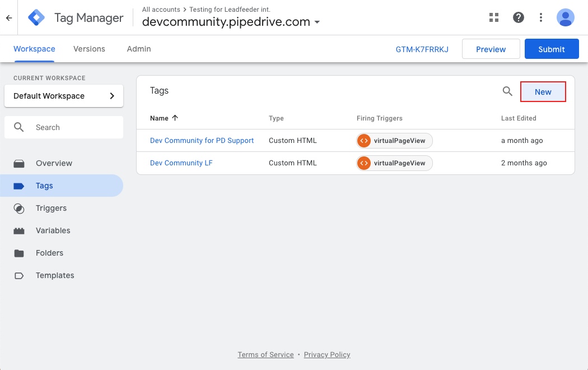This screenshot has width=588, height=370.
Task: Click the Preview button
Action: point(491,49)
